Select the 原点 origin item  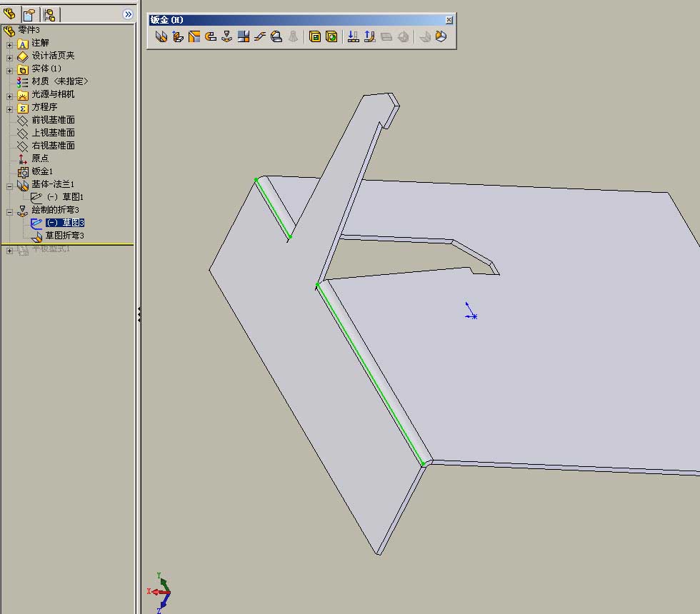[x=40, y=158]
